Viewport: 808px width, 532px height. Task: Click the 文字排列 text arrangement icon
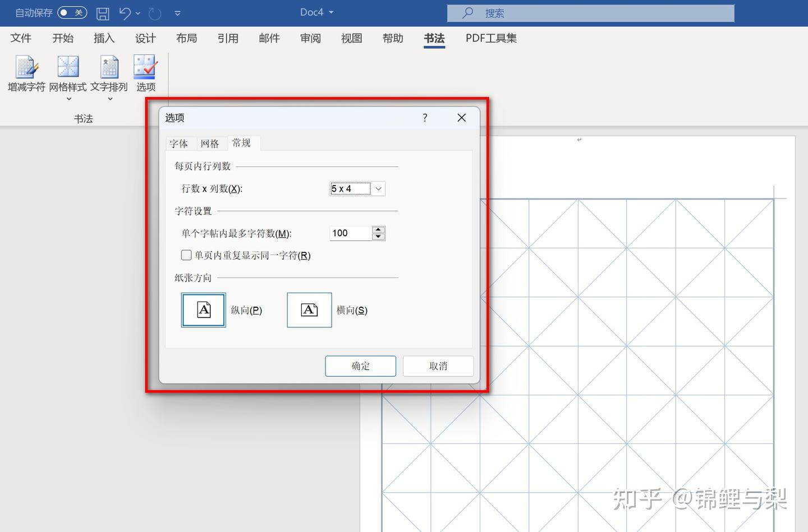coord(109,67)
